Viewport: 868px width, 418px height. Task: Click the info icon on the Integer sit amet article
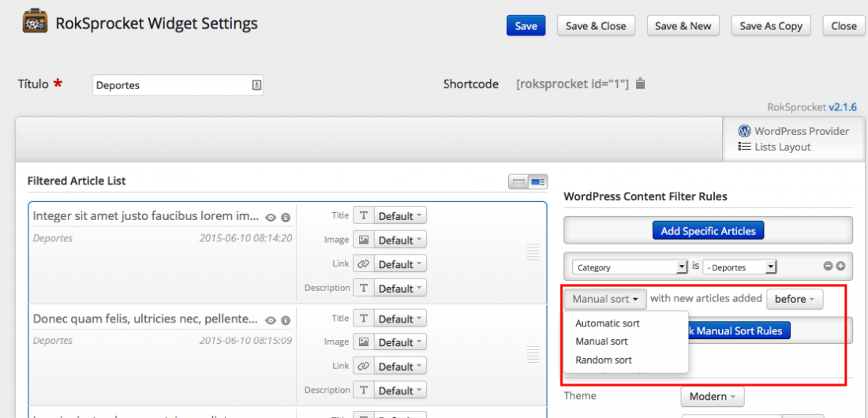tap(286, 218)
